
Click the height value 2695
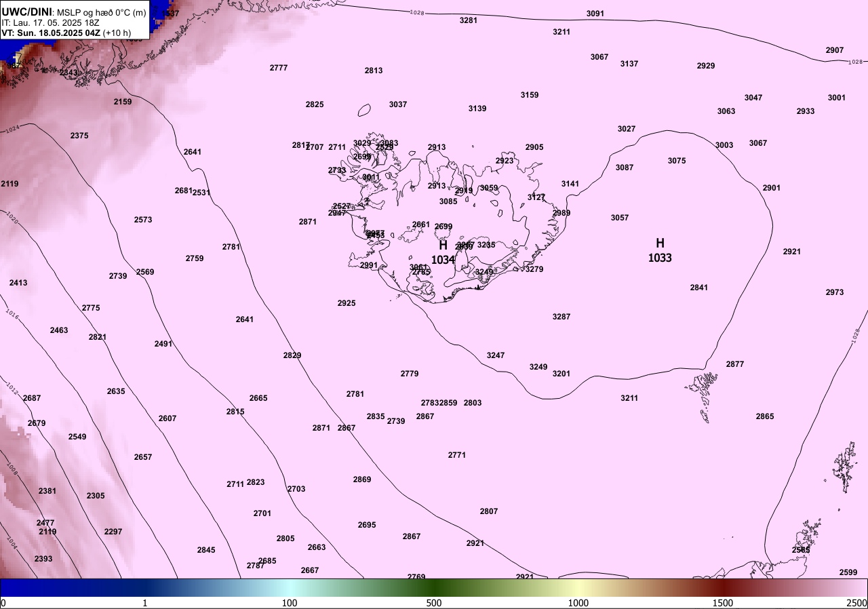[367, 525]
